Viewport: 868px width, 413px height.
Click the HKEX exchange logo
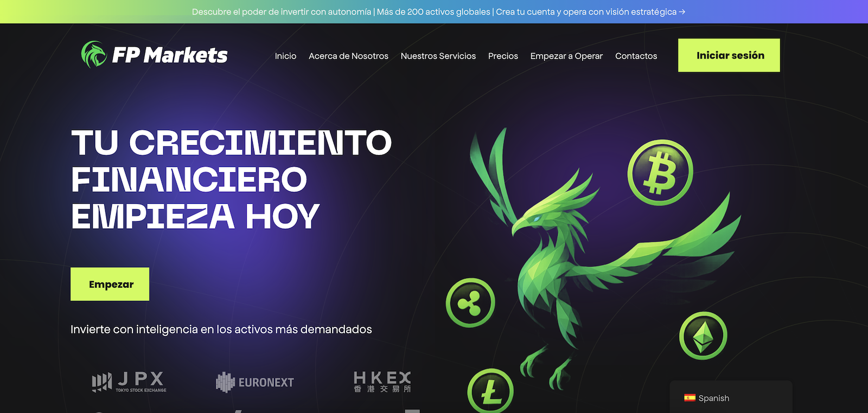382,382
